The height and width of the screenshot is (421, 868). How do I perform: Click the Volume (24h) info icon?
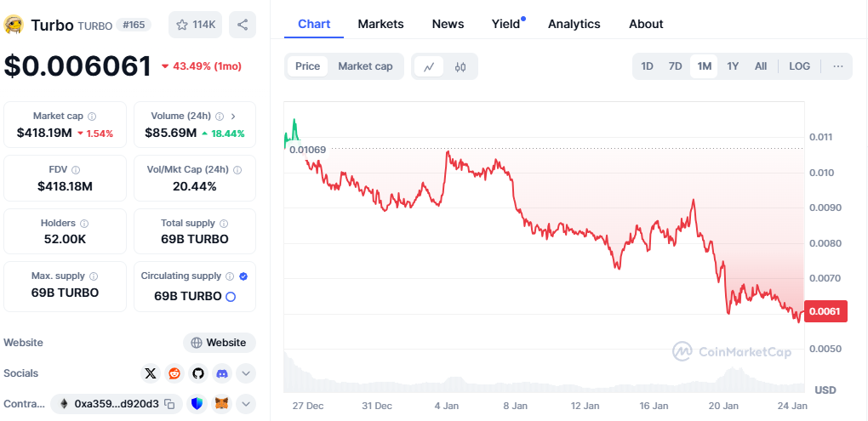coord(220,117)
